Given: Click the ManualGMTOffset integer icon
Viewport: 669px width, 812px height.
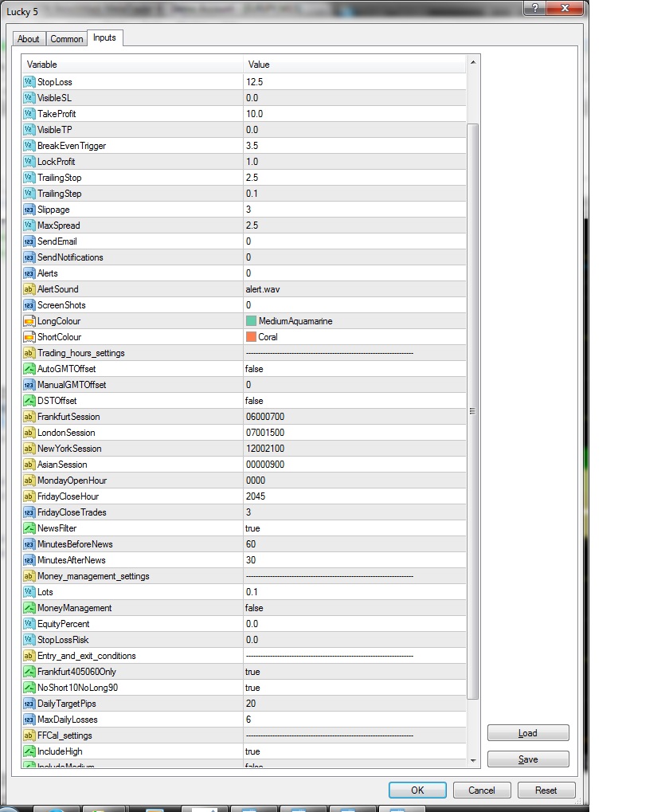Looking at the screenshot, I should coord(29,385).
